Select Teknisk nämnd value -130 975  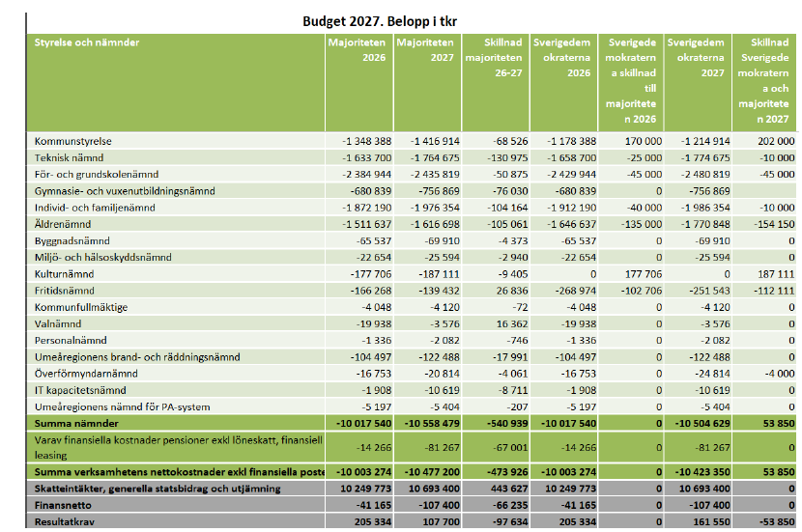[507, 158]
